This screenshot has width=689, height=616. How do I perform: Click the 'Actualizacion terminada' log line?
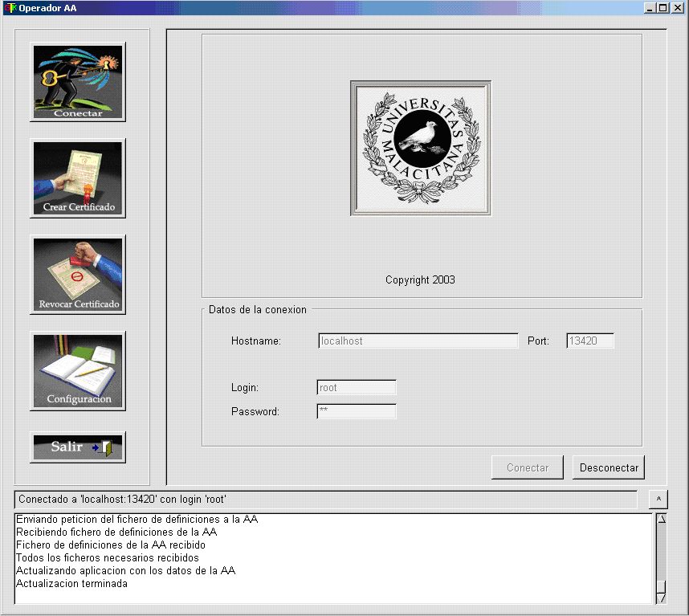(71, 584)
